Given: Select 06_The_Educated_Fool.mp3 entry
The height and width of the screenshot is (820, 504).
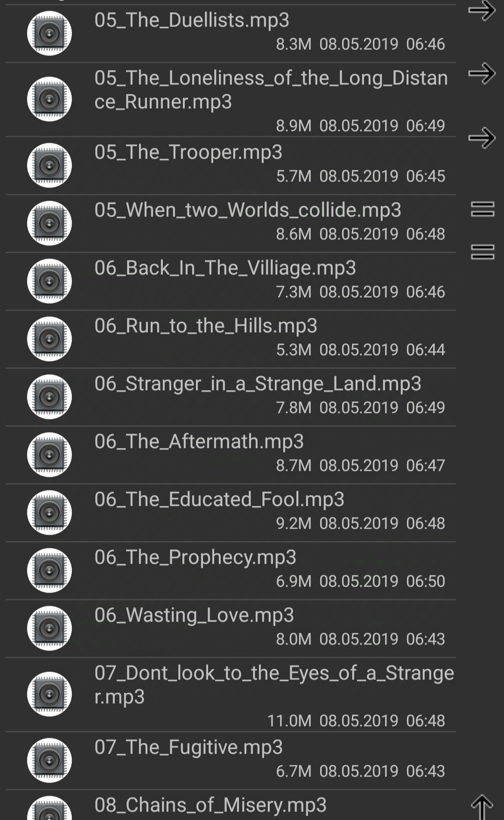Looking at the screenshot, I should coord(231,513).
